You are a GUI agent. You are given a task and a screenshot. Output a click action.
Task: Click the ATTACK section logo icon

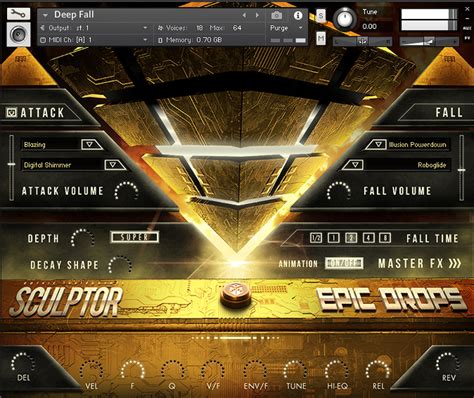[11, 113]
